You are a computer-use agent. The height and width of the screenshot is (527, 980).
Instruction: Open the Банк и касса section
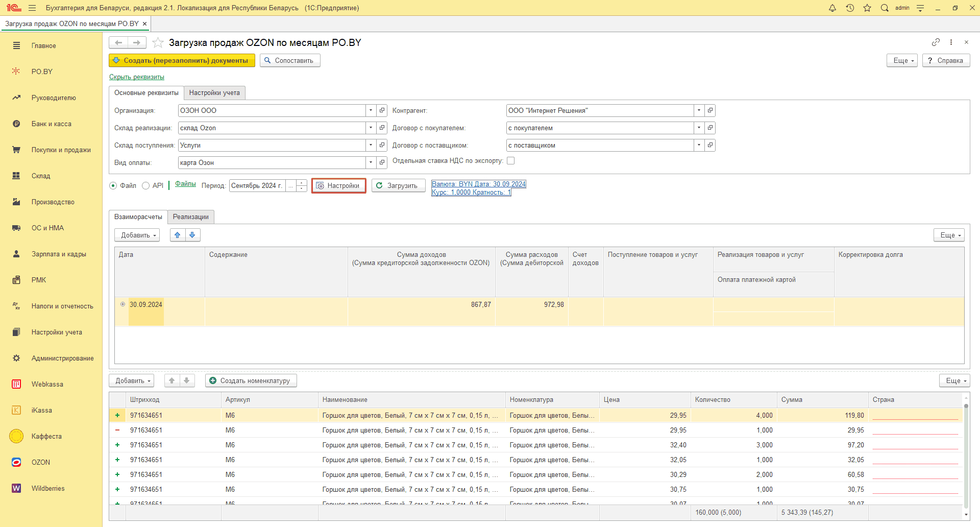(x=51, y=124)
